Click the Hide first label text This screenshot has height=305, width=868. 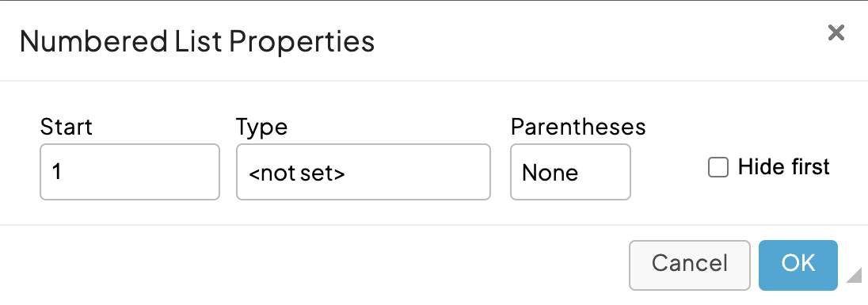[784, 167]
